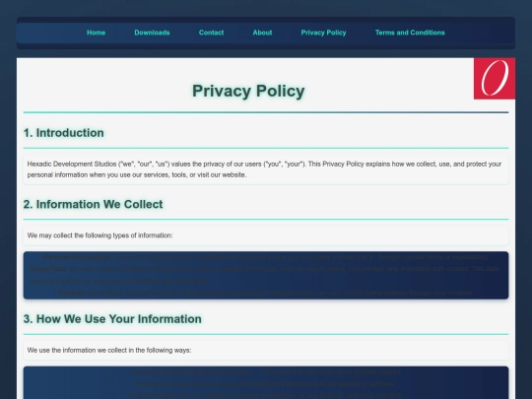Click the Cookies list entry
532x399 pixels.
point(266,293)
